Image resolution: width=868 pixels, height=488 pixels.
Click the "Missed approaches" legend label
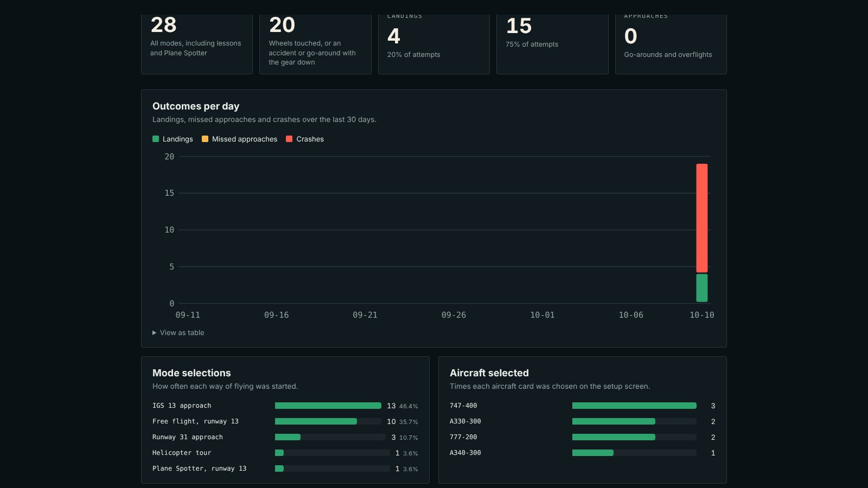(x=245, y=139)
